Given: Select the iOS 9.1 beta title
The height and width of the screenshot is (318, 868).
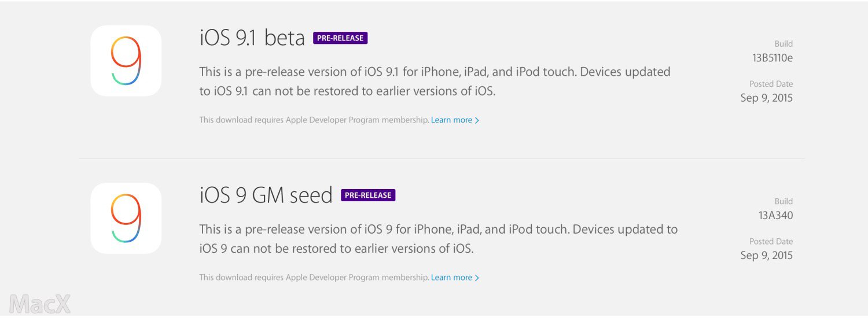Looking at the screenshot, I should pos(252,38).
